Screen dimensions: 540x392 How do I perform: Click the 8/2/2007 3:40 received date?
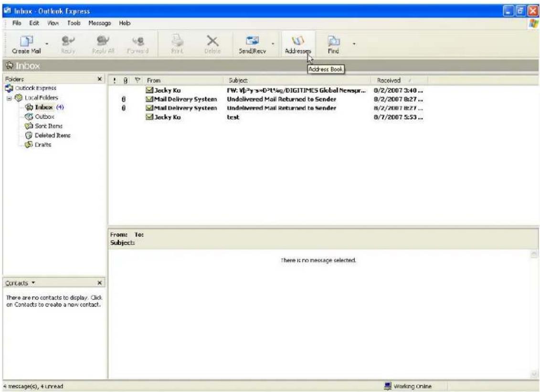pyautogui.click(x=398, y=90)
